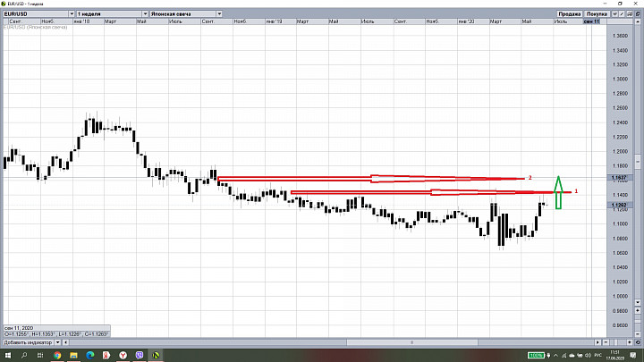Click the horizontal zoom slider handle
This screenshot has width=644, height=362.
[x=617, y=342]
